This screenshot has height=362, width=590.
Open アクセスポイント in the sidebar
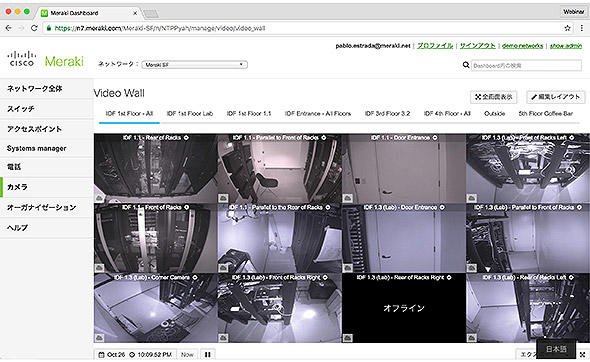pos(47,129)
